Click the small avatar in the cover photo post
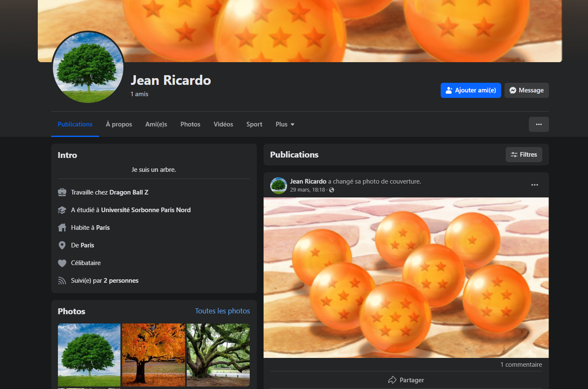Viewport: 588px width, 389px height. coord(279,185)
